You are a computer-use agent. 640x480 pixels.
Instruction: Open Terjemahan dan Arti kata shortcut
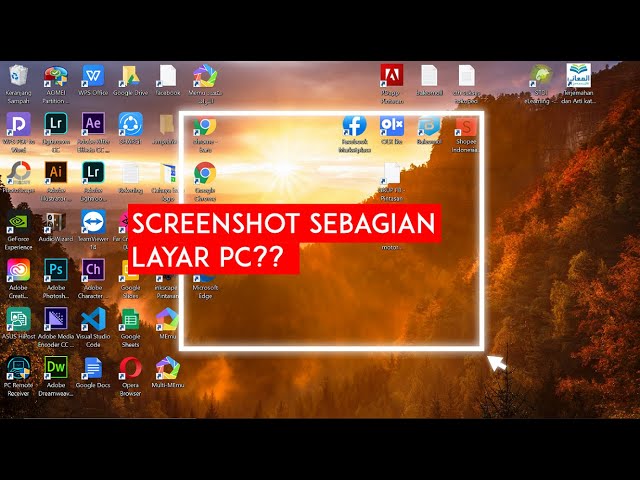[578, 76]
